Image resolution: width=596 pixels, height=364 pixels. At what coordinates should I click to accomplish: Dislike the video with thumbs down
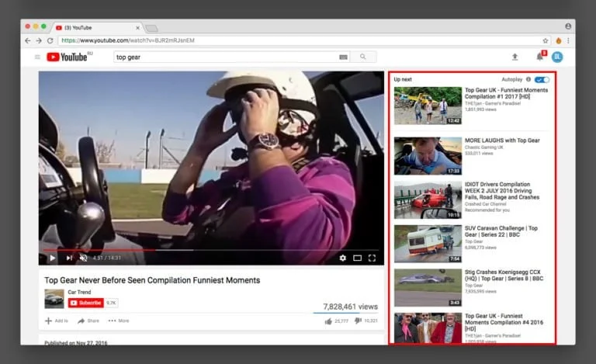tap(358, 321)
